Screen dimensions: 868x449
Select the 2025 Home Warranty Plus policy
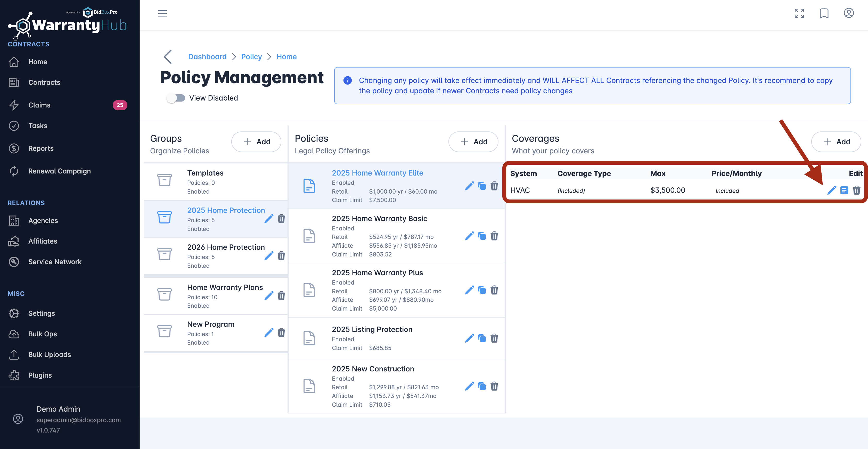(377, 272)
